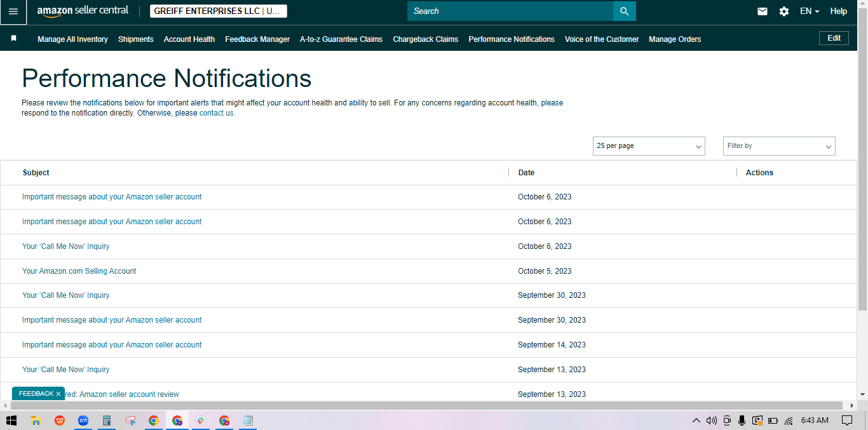
Task: Click the Date column header
Action: coord(526,173)
